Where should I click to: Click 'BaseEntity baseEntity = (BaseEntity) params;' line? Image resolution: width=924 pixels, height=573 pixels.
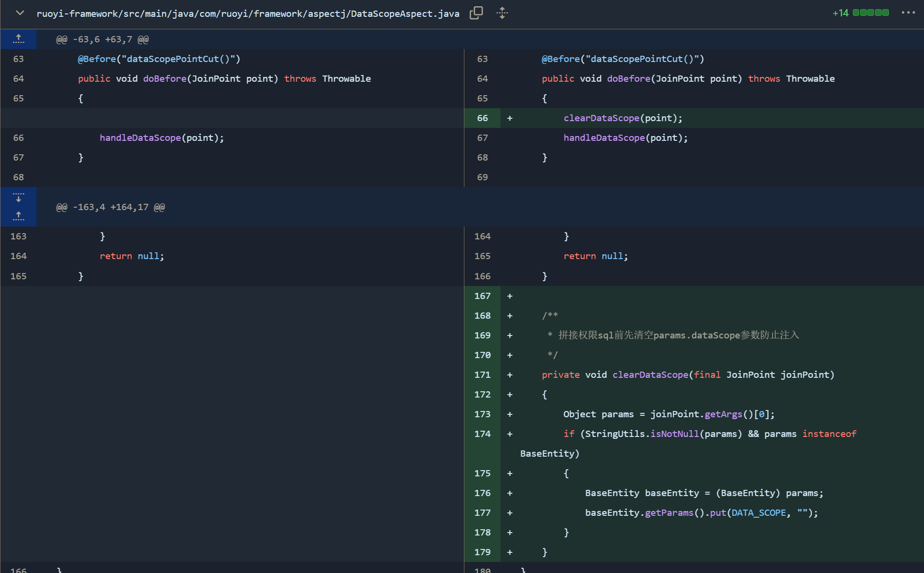[704, 493]
